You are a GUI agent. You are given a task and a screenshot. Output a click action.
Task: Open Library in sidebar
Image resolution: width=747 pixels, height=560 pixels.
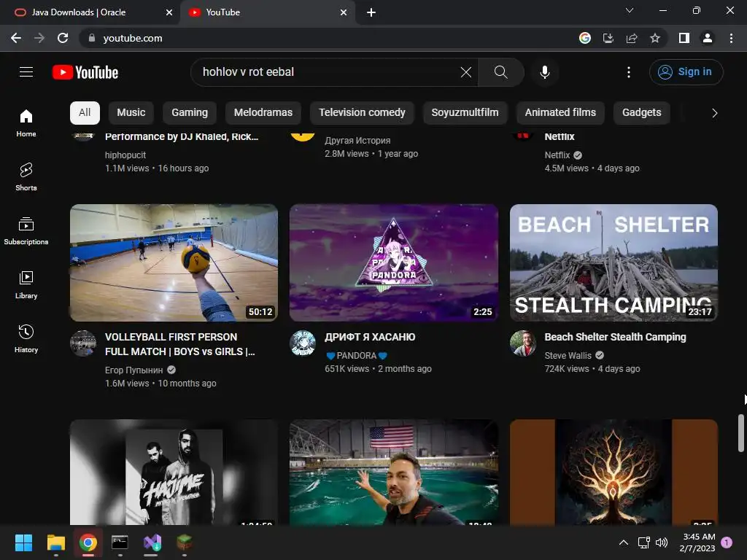pyautogui.click(x=26, y=285)
